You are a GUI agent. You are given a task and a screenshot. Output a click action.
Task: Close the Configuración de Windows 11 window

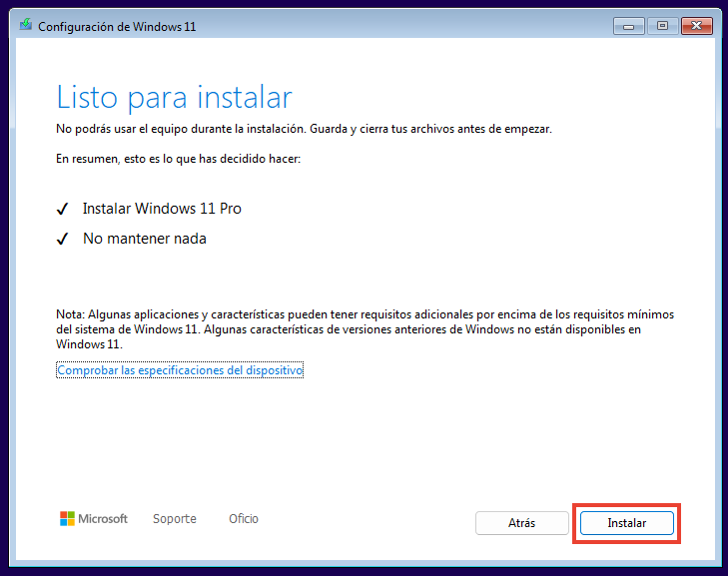[694, 25]
